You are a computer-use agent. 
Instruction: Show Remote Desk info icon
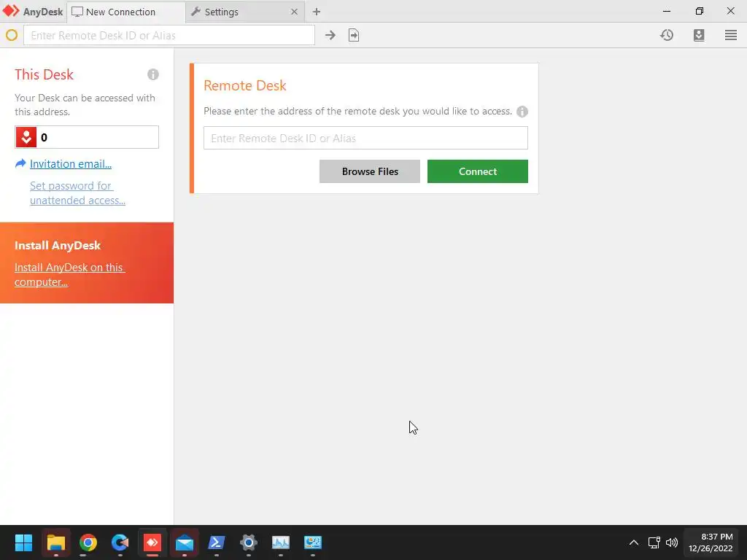click(x=522, y=112)
